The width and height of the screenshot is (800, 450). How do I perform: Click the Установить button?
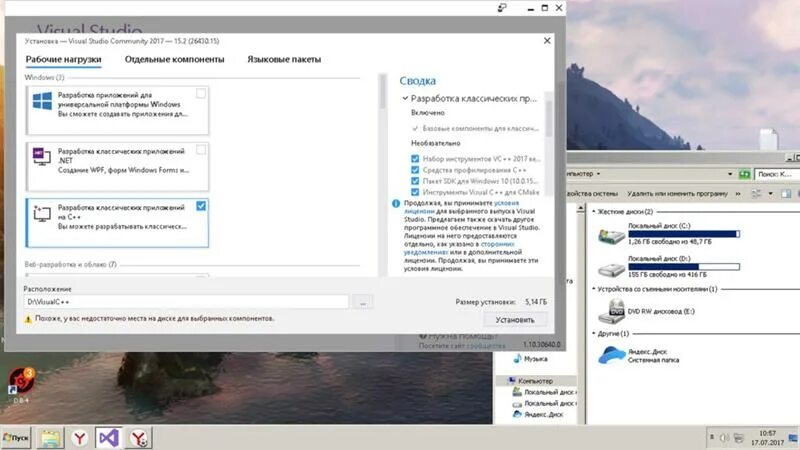(x=515, y=320)
